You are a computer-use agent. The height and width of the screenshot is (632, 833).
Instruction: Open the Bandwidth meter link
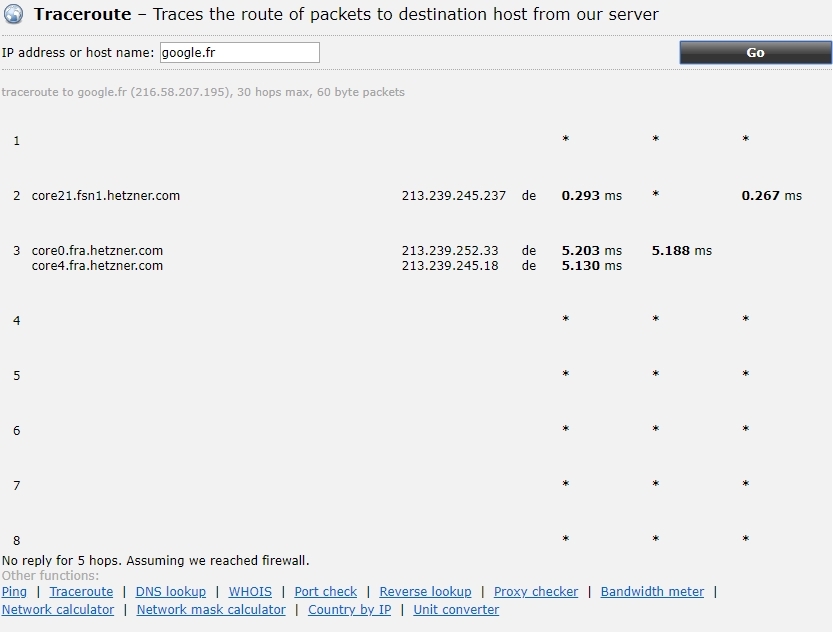tap(652, 592)
